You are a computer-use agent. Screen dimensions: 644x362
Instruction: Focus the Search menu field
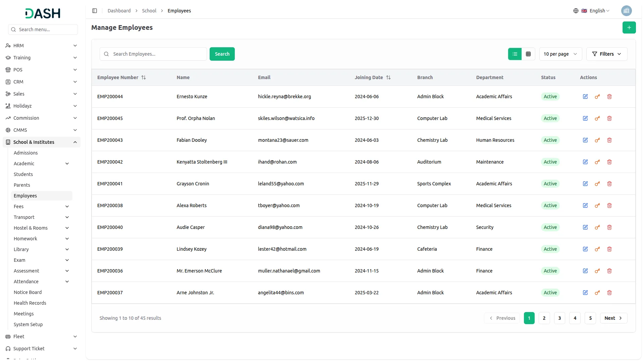pyautogui.click(x=43, y=29)
